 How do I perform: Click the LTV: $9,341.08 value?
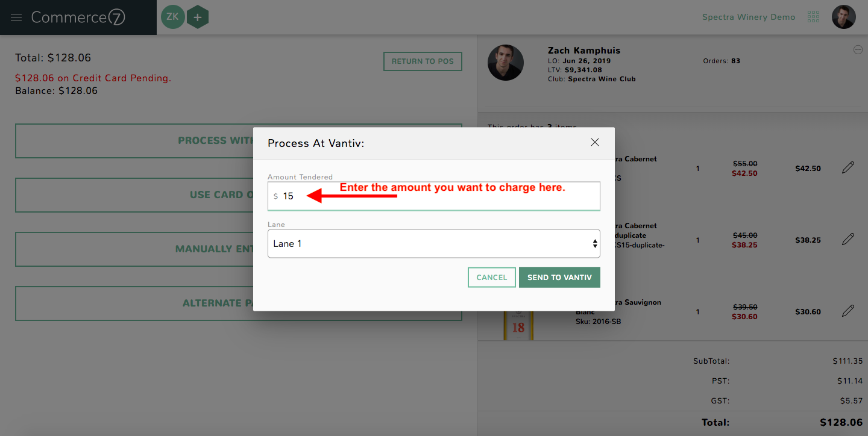tap(574, 70)
